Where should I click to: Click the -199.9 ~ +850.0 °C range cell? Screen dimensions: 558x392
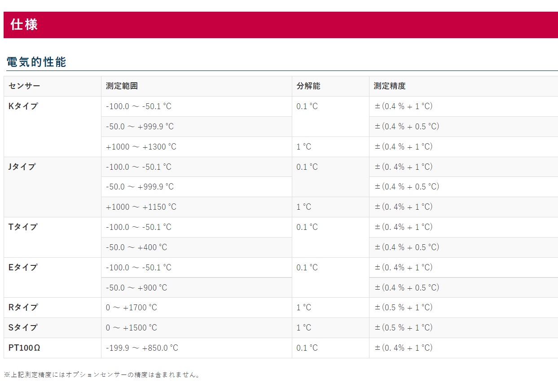[x=142, y=348]
